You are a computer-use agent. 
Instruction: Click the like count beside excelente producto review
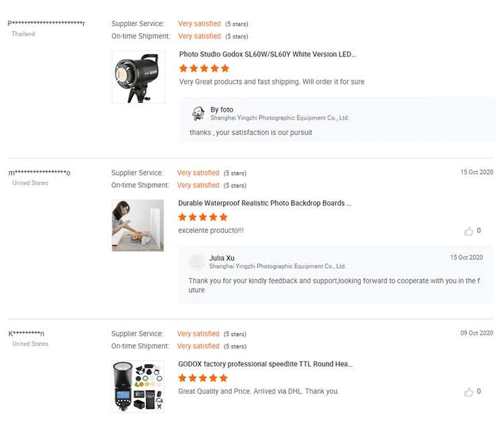point(478,231)
